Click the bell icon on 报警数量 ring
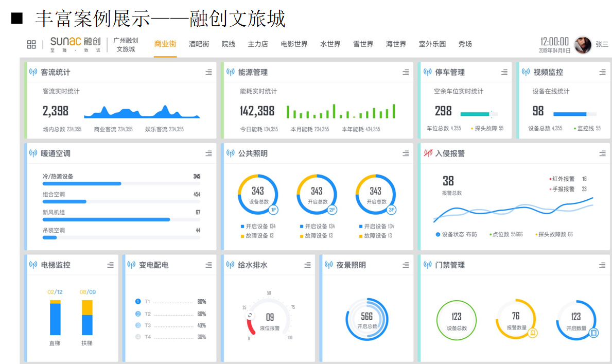612x364 pixels. (x=533, y=333)
